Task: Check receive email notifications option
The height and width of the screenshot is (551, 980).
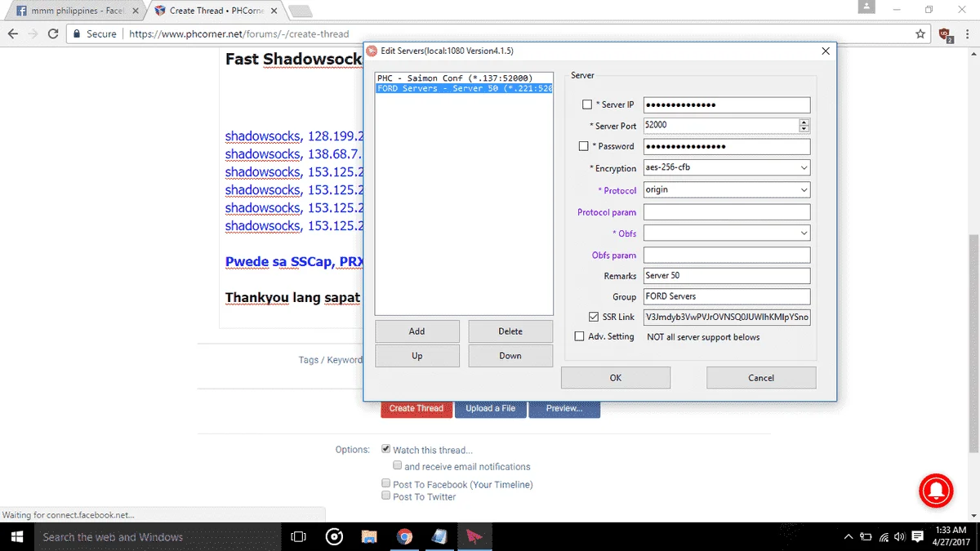Action: tap(397, 466)
